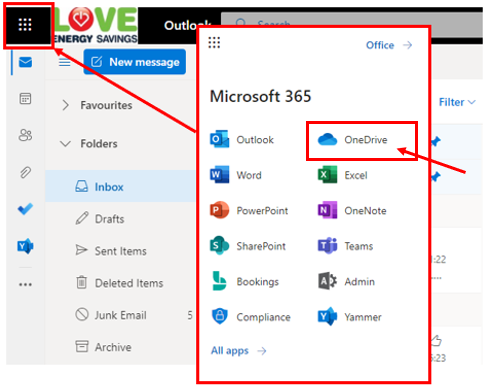Open Excel from the app list
Screen dimensions: 486x391
[343, 175]
